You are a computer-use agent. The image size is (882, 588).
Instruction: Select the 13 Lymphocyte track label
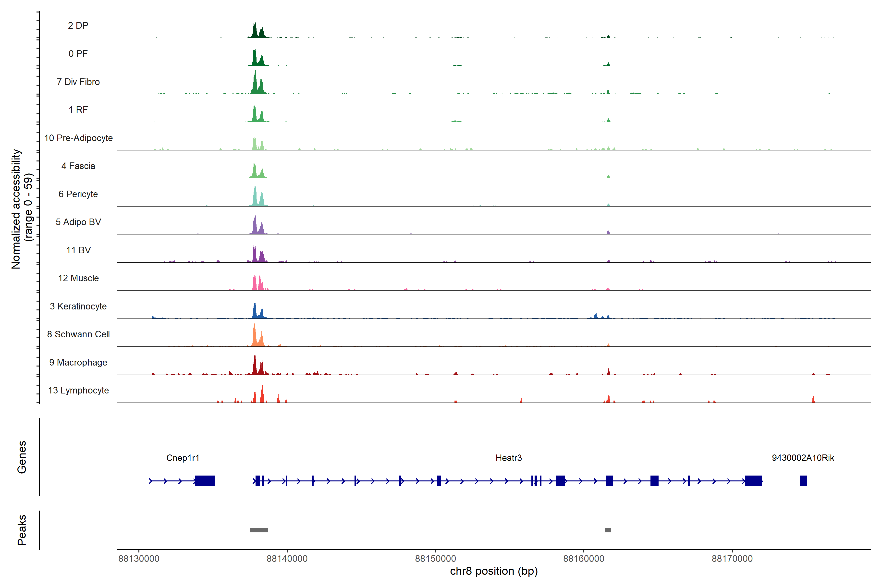(78, 390)
